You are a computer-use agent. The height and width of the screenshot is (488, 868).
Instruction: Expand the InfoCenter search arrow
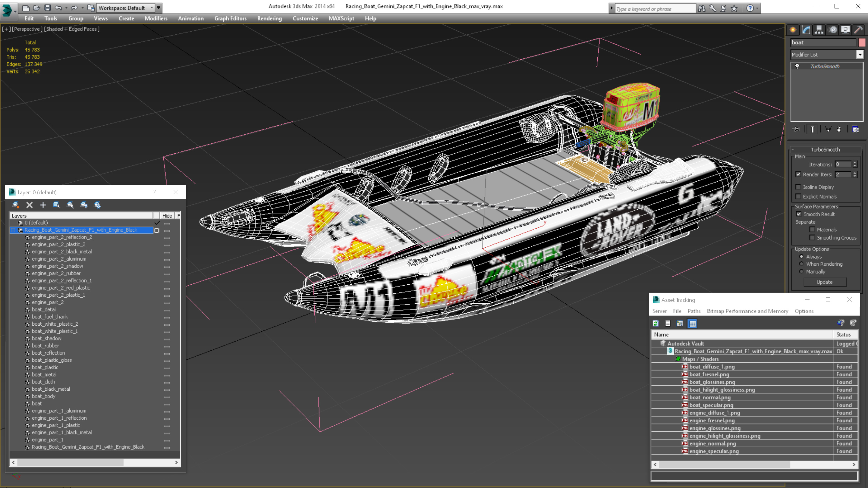[612, 8]
